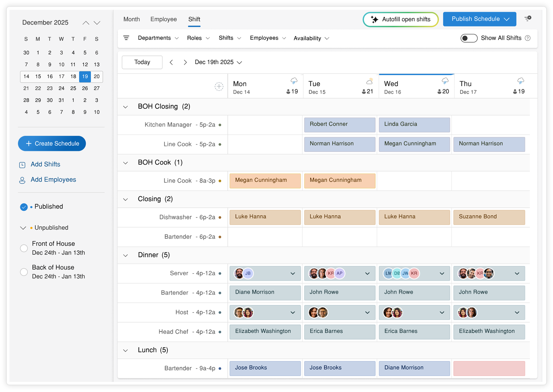The height and width of the screenshot is (392, 553).
Task: Open the filter settings icon at top right
Action: pos(528,19)
